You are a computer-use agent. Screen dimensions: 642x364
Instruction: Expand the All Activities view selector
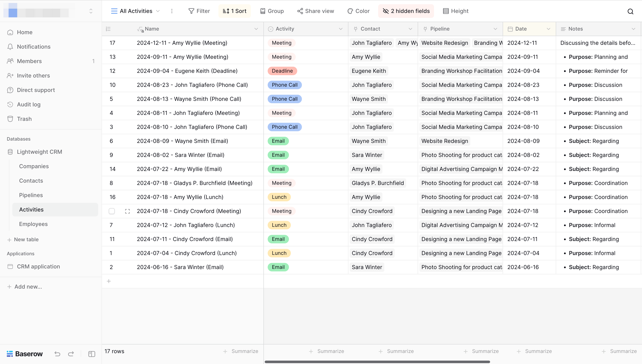pyautogui.click(x=135, y=11)
